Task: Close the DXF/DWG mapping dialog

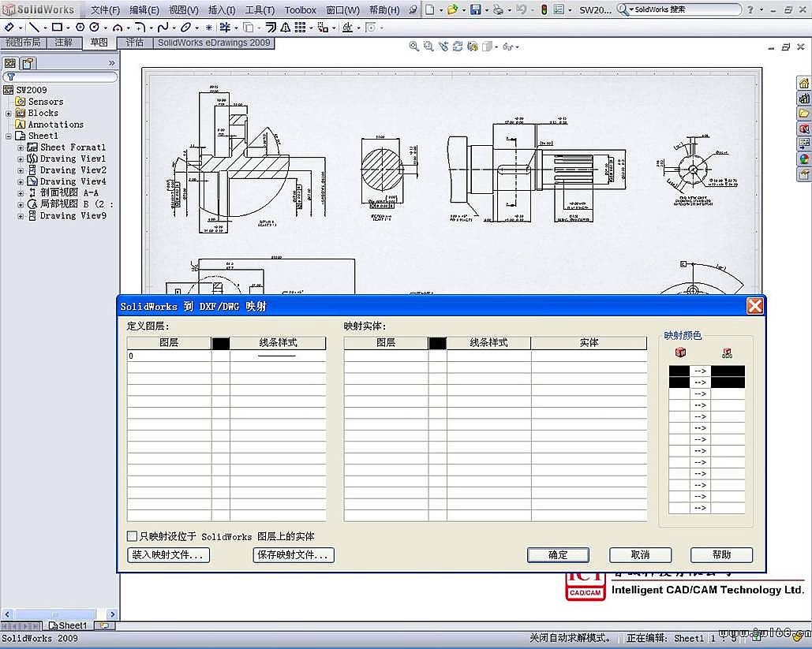Action: click(x=754, y=306)
